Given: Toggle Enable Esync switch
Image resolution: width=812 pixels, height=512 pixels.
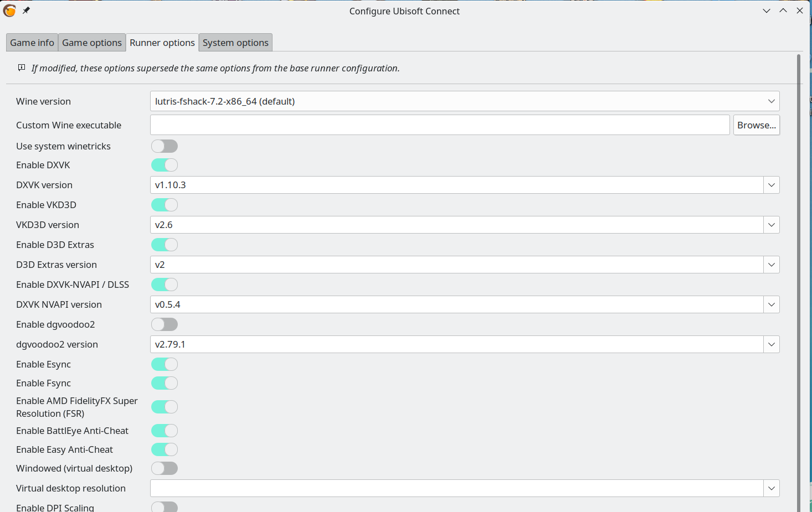Looking at the screenshot, I should click(165, 364).
